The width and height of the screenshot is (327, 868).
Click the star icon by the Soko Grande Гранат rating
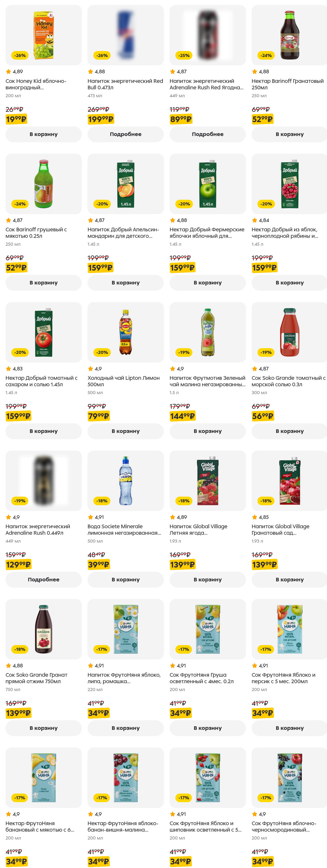click(8, 665)
